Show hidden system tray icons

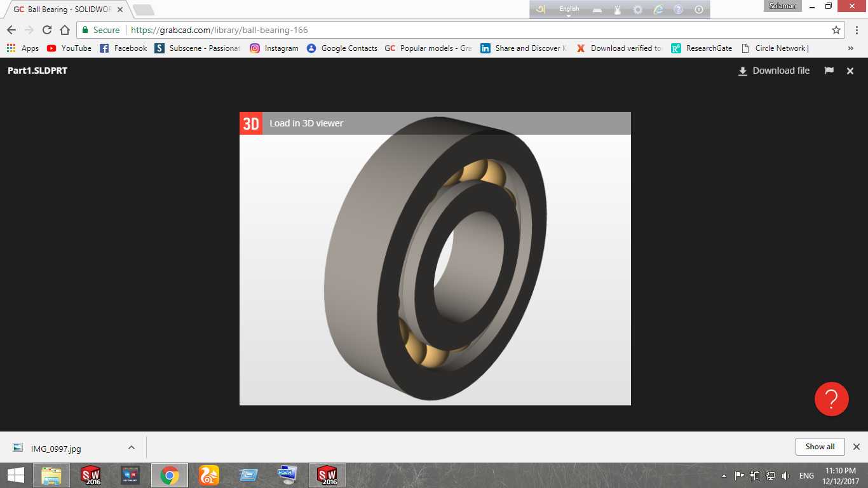[x=724, y=476]
